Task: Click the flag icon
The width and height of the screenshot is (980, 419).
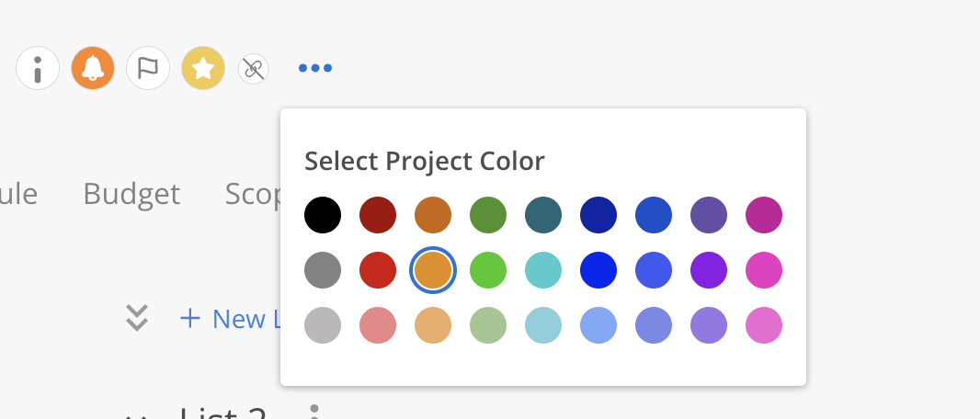Action: pyautogui.click(x=148, y=68)
